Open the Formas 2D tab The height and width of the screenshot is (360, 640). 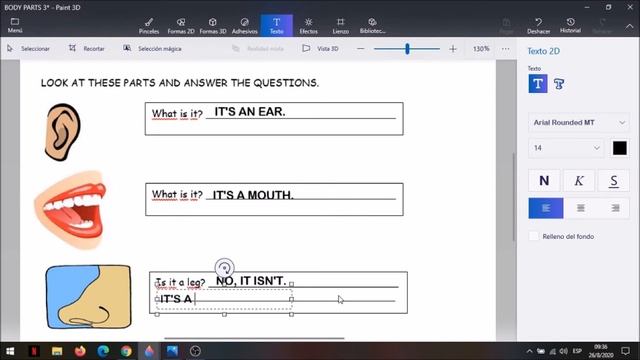point(181,25)
